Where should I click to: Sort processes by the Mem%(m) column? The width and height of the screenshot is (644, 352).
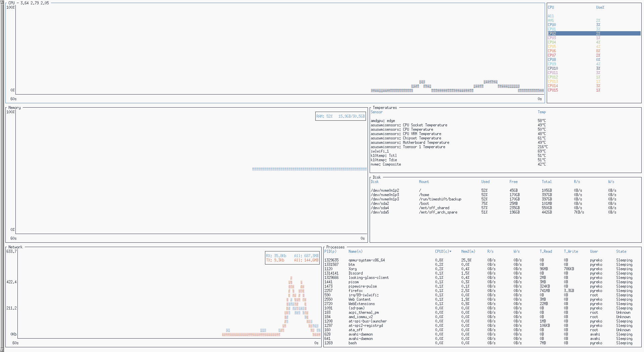pos(468,251)
